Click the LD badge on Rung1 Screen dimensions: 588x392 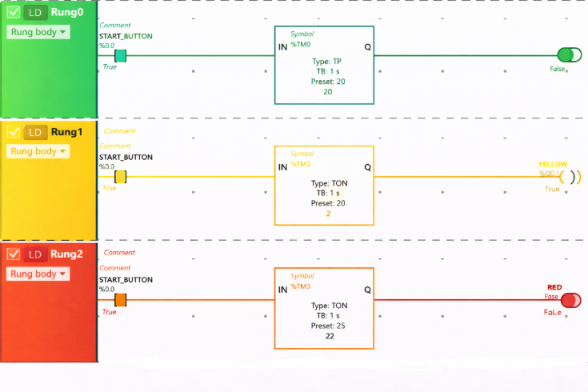[x=35, y=132]
